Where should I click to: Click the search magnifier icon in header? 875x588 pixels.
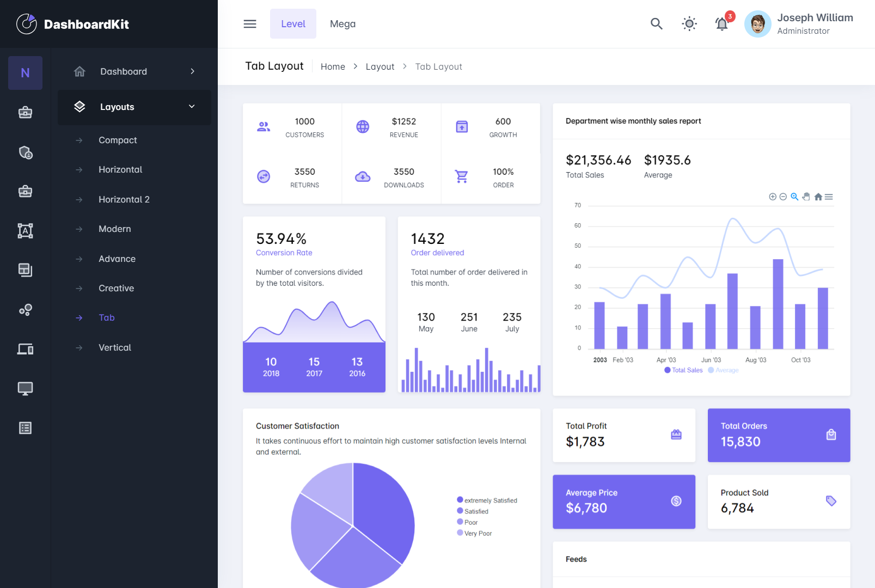point(656,24)
